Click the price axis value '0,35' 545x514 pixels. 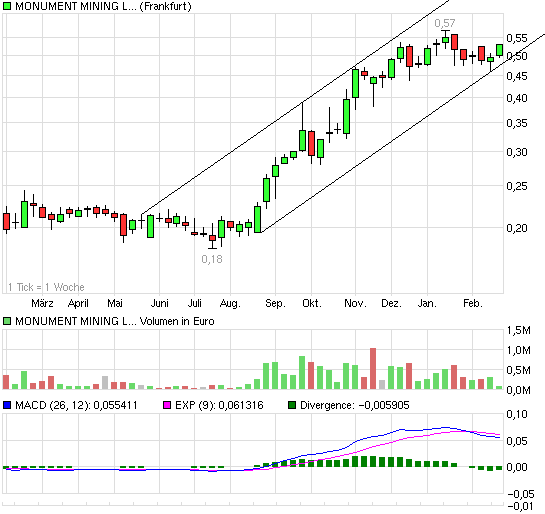click(x=517, y=123)
